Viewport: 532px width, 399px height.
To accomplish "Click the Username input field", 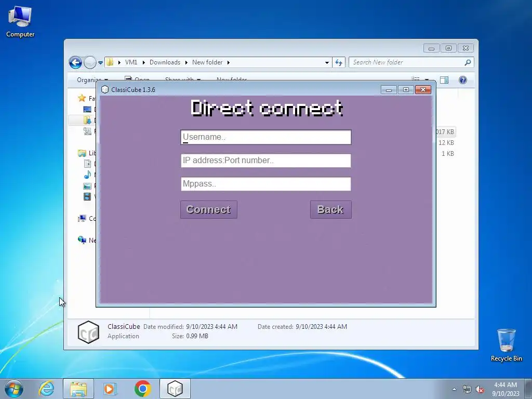I will [265, 137].
